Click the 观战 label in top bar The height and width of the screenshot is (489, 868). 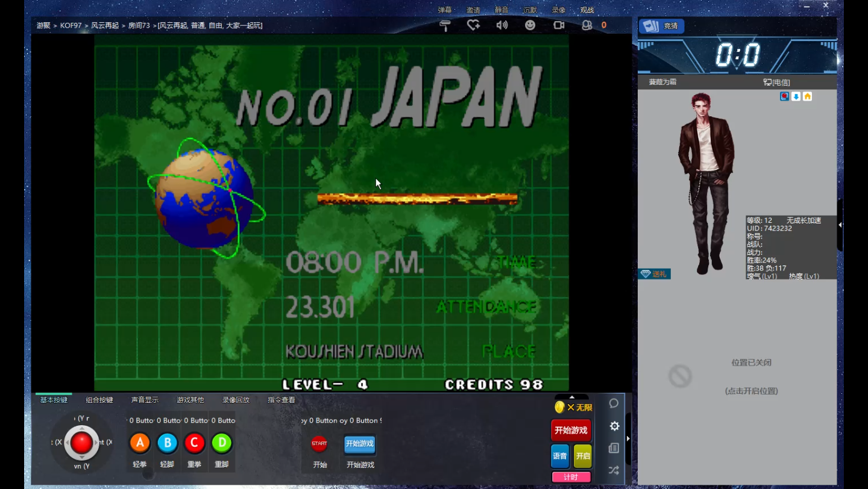point(587,10)
